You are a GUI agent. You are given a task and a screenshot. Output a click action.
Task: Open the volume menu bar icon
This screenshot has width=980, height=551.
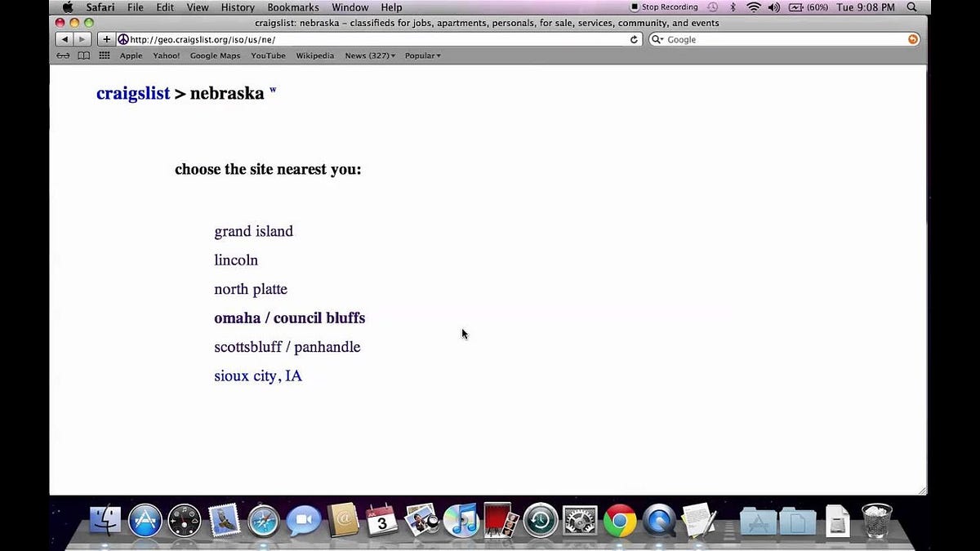point(773,7)
